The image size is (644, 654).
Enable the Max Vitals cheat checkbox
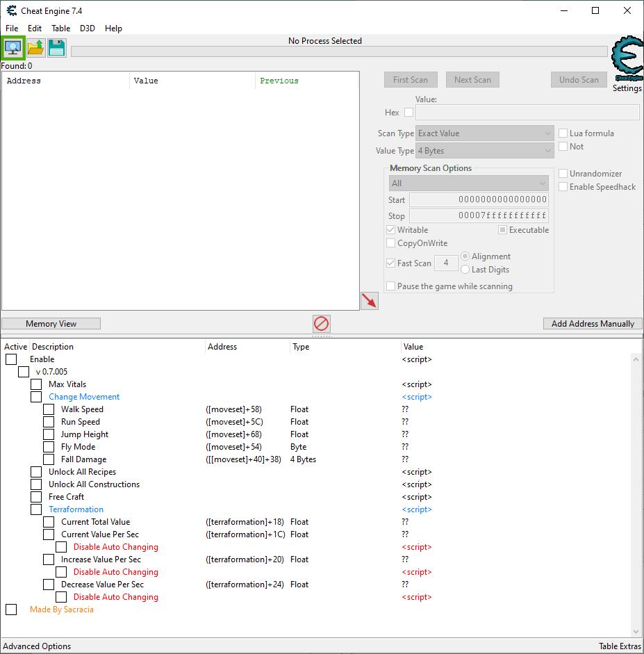click(36, 384)
